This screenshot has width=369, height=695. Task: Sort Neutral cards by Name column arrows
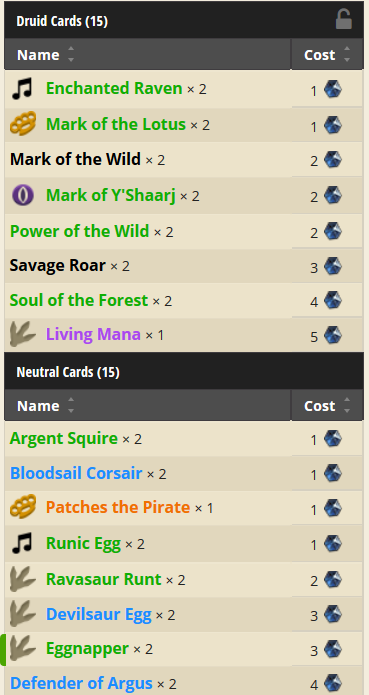71,406
